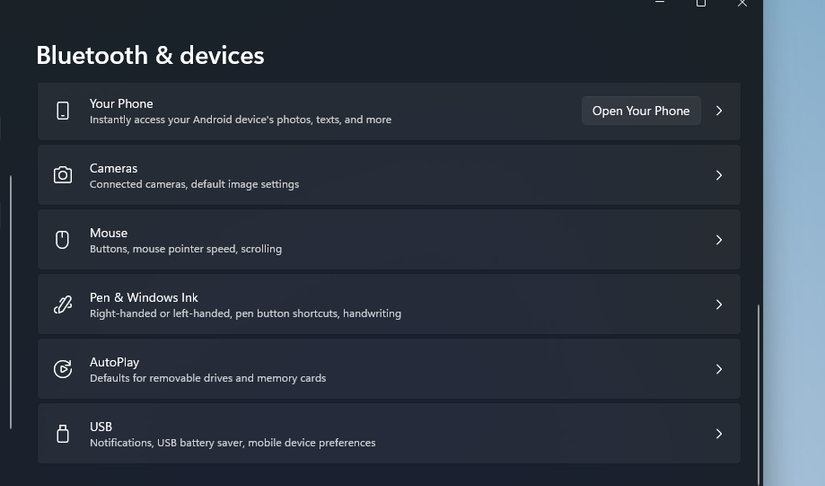Click the Bluetooth & devices page heading
This screenshot has height=486, width=825.
150,55
